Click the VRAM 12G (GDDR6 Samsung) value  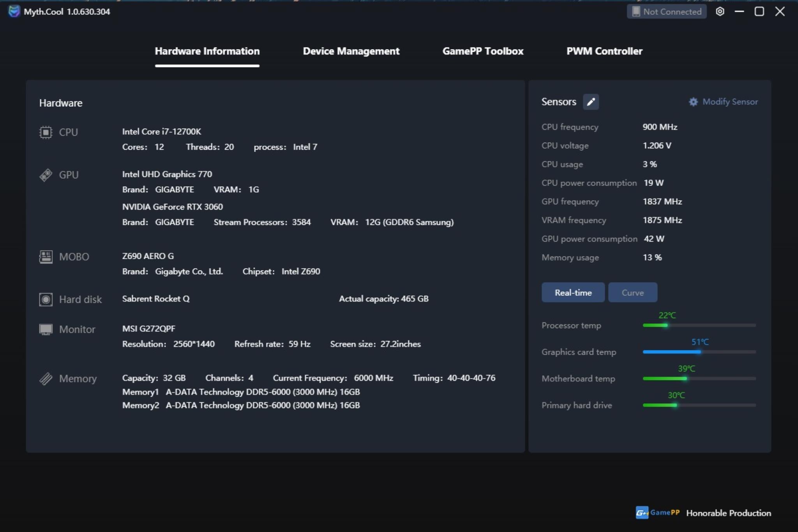click(410, 222)
